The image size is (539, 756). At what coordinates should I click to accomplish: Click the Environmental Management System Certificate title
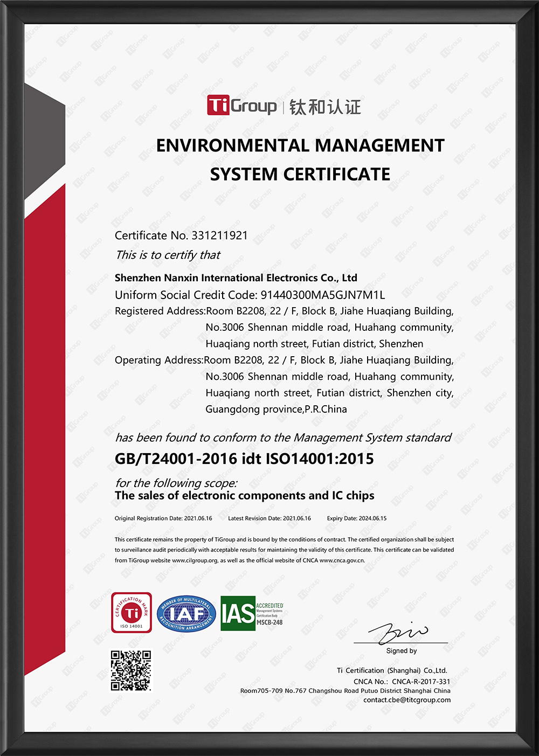300,159
